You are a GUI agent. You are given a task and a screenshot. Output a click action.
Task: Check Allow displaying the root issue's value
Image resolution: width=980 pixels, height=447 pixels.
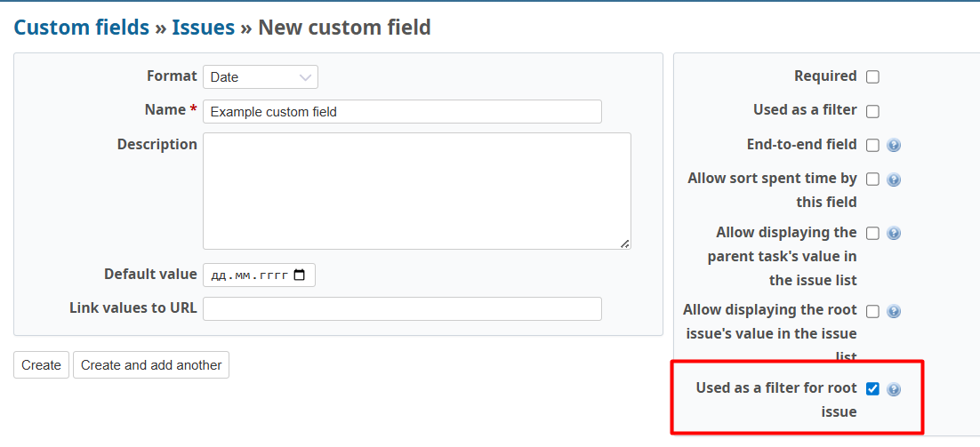pos(872,312)
